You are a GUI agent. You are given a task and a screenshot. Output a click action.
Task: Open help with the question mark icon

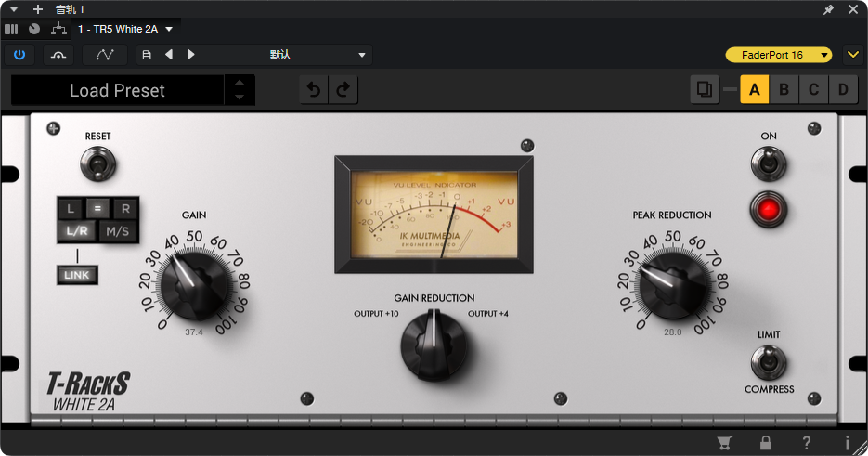click(807, 443)
